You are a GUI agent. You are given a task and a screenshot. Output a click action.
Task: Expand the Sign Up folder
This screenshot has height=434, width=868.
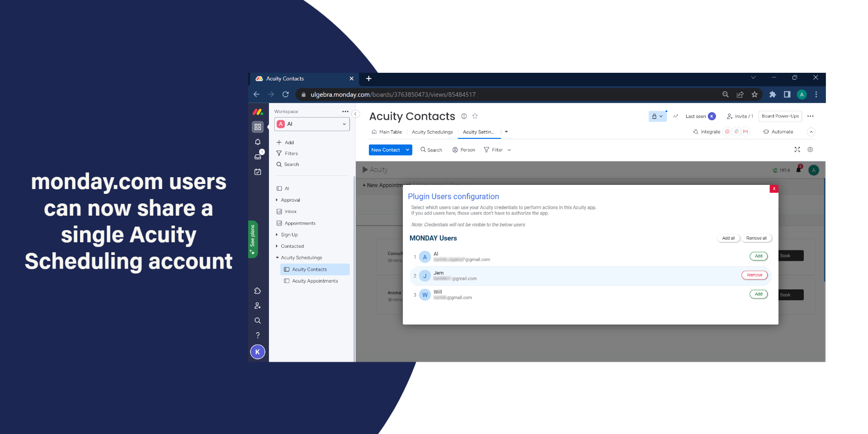tap(277, 235)
